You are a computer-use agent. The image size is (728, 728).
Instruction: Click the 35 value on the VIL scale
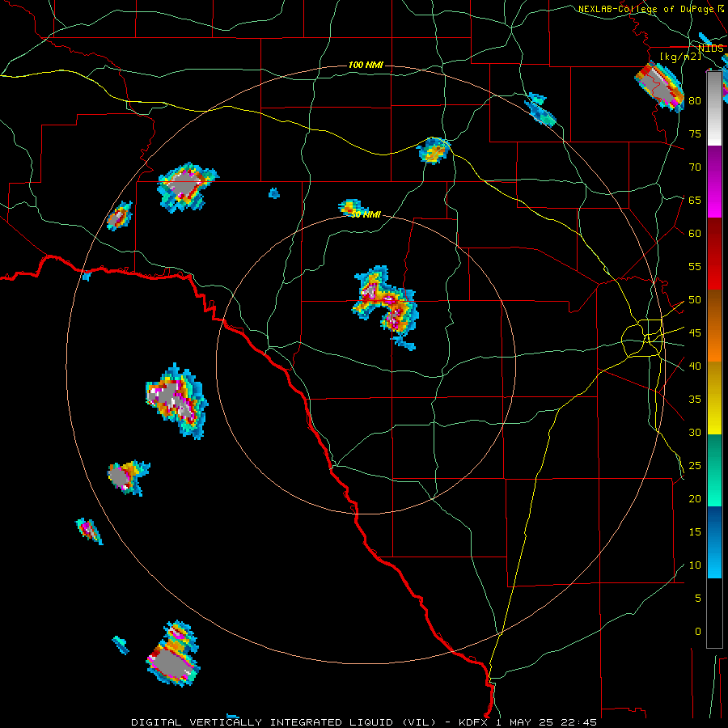695,400
